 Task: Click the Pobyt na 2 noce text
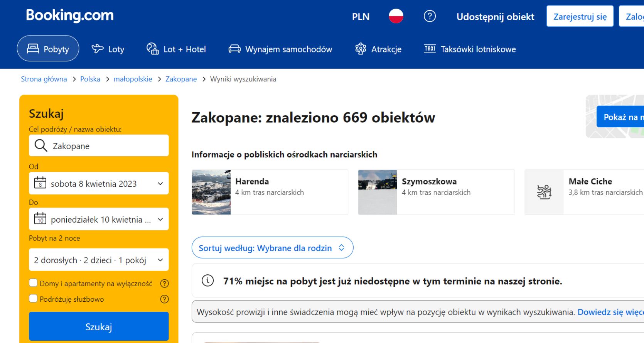tap(54, 238)
